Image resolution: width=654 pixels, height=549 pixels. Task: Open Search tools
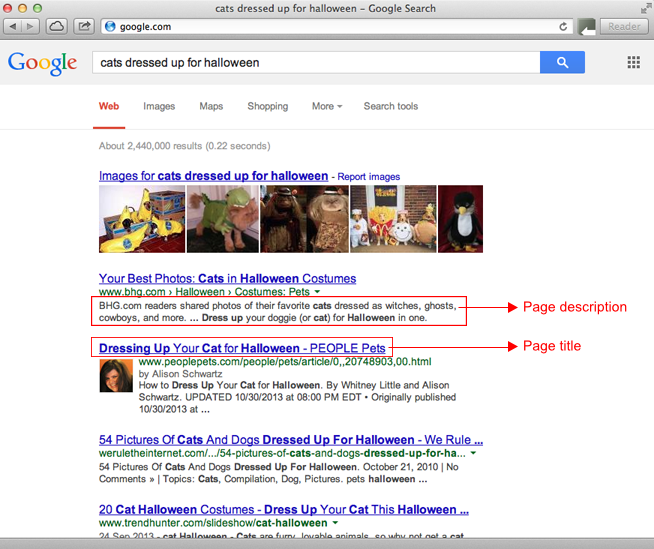pyautogui.click(x=391, y=106)
